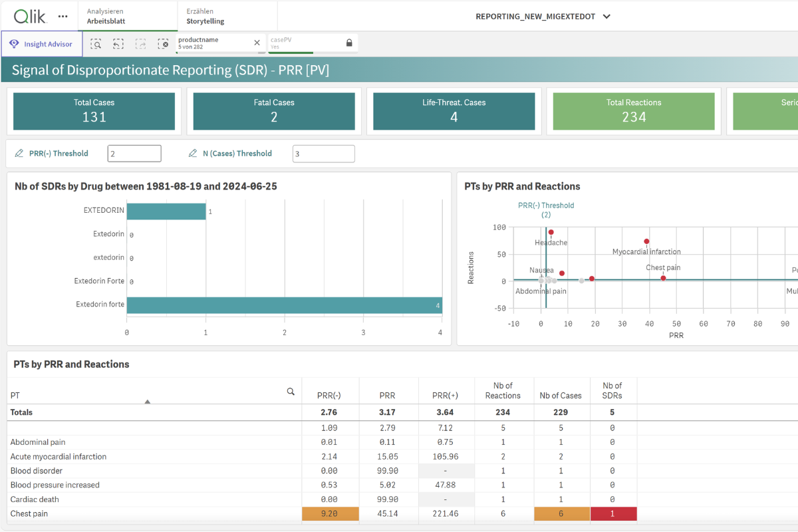The width and height of the screenshot is (798, 532).
Task: Unlock the casePV selection lock
Action: tap(349, 44)
